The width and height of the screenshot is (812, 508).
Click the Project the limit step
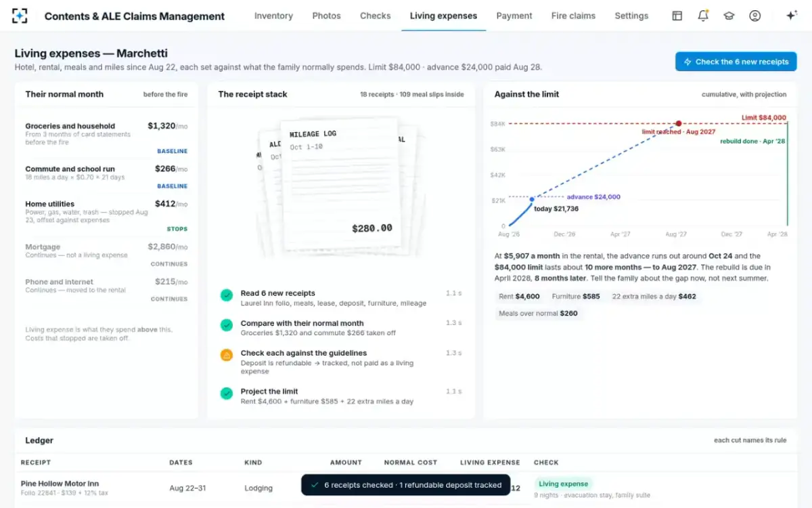(341, 396)
